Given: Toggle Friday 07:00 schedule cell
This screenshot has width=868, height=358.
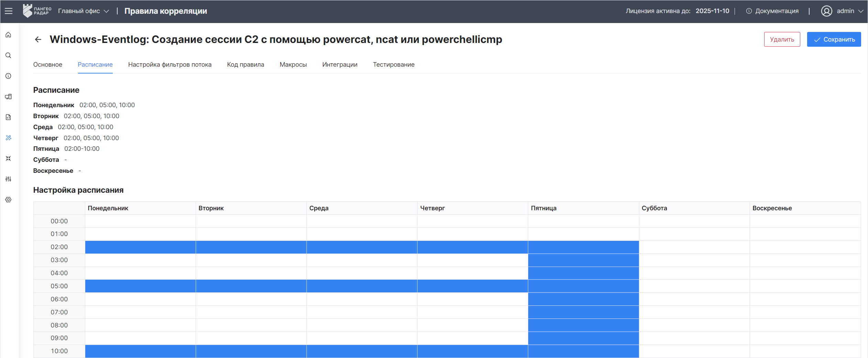Looking at the screenshot, I should (583, 312).
